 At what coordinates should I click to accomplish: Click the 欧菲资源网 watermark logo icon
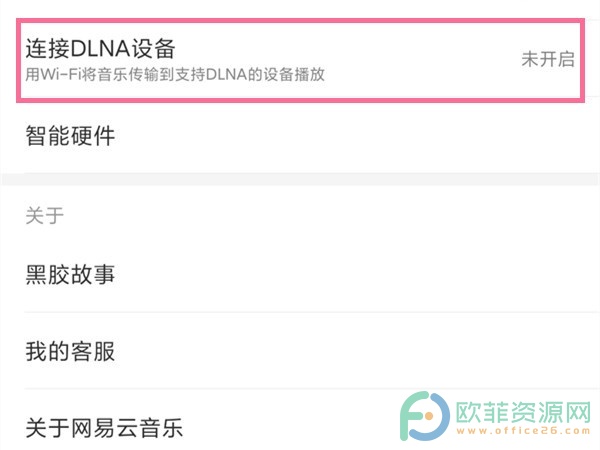click(x=424, y=416)
